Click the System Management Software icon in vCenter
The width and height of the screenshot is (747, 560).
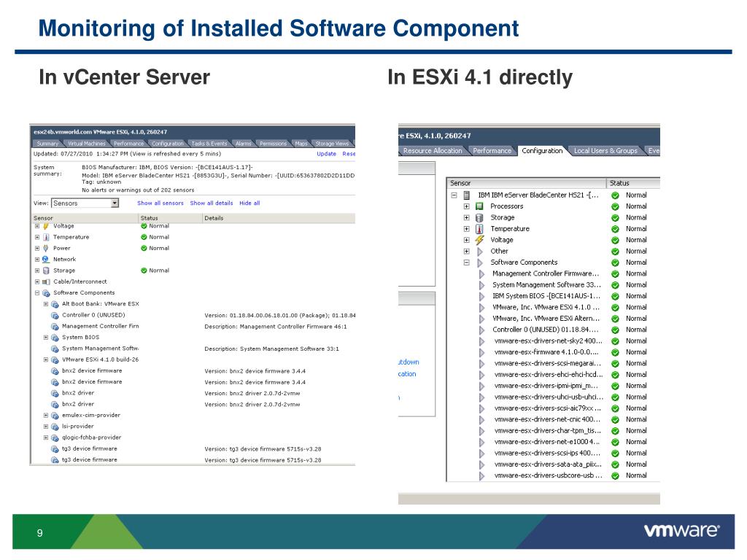coord(55,349)
